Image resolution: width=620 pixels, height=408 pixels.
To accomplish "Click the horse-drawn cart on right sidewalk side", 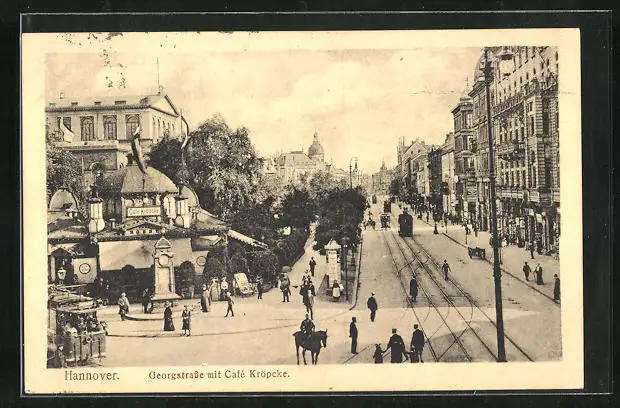I will (x=476, y=252).
